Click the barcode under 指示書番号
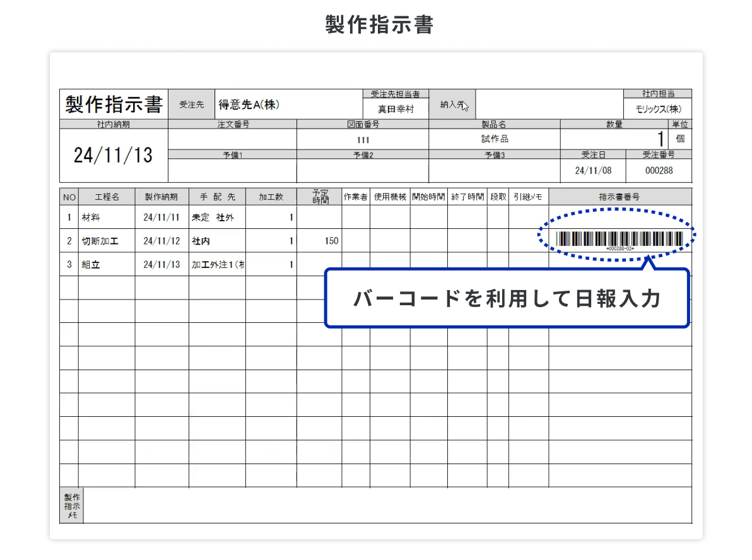 [619, 239]
